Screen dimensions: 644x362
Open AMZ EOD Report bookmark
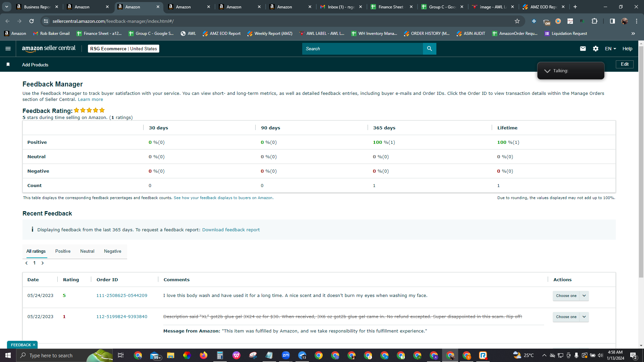point(221,34)
